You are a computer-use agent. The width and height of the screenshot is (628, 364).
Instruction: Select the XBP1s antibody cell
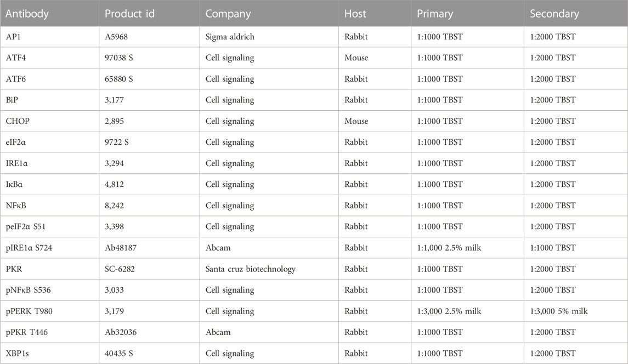click(x=50, y=353)
